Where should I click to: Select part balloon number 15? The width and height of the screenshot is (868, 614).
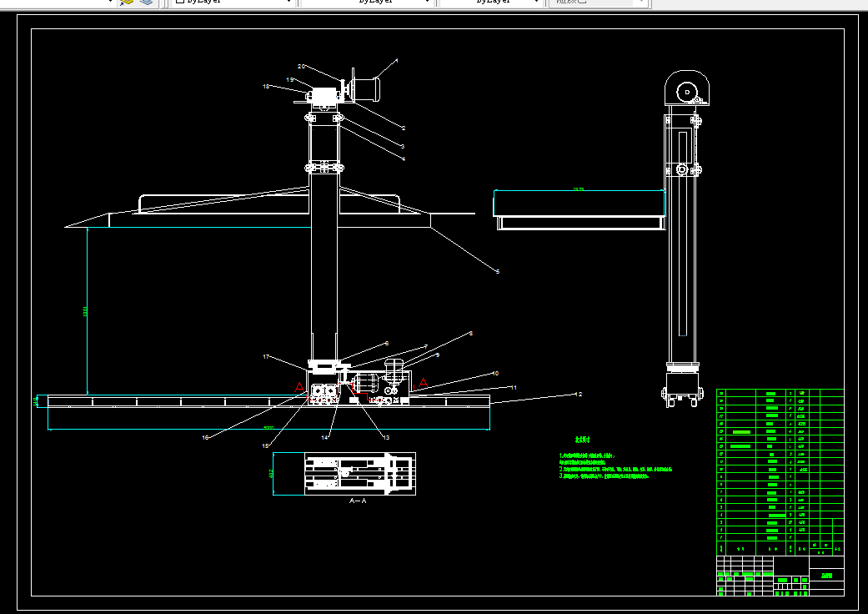[x=265, y=445]
